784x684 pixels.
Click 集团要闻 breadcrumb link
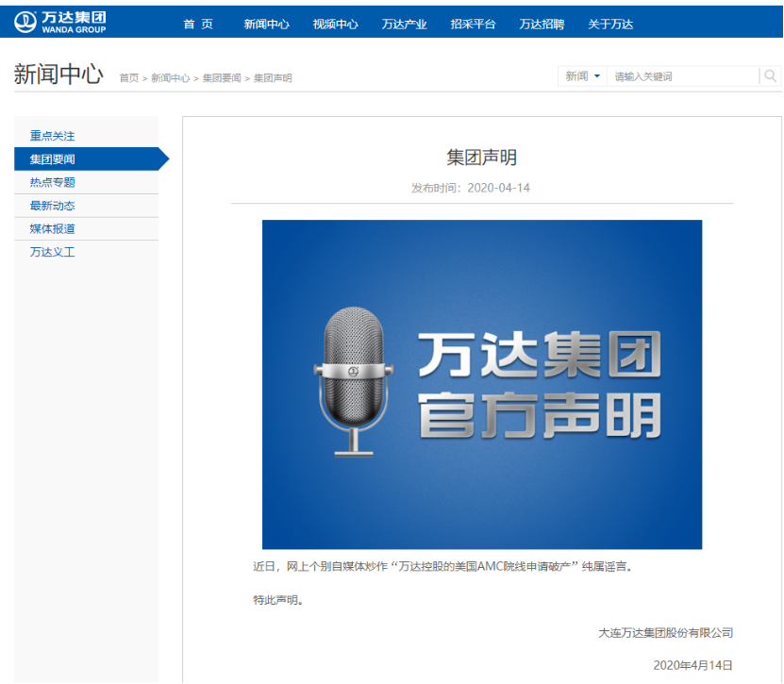[222, 78]
